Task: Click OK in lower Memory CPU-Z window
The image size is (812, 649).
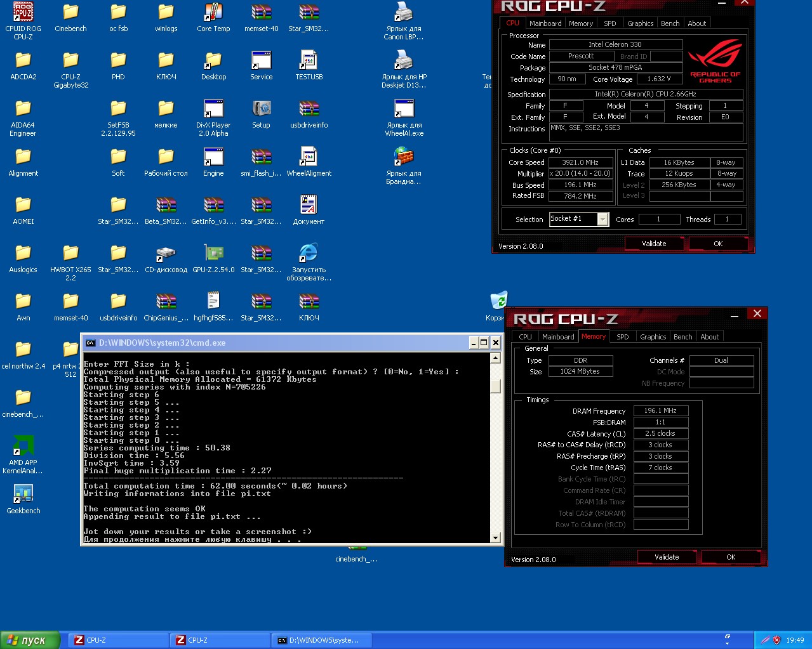Action: pyautogui.click(x=731, y=557)
